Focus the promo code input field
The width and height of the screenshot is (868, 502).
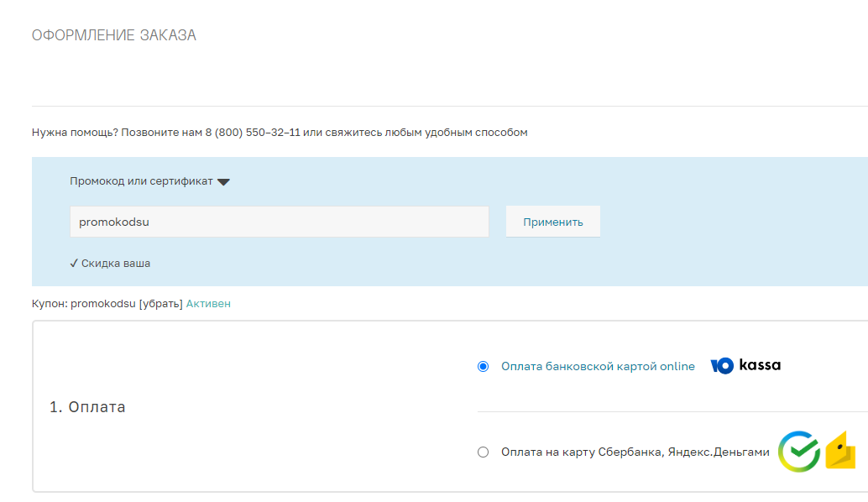(x=279, y=222)
